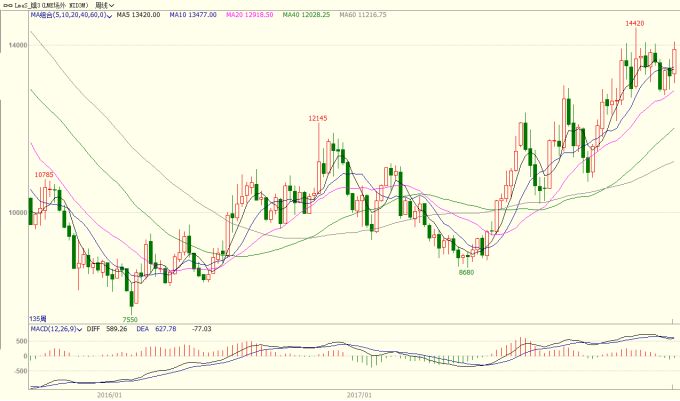
Task: Click the 7550 low price marker
Action: click(130, 319)
